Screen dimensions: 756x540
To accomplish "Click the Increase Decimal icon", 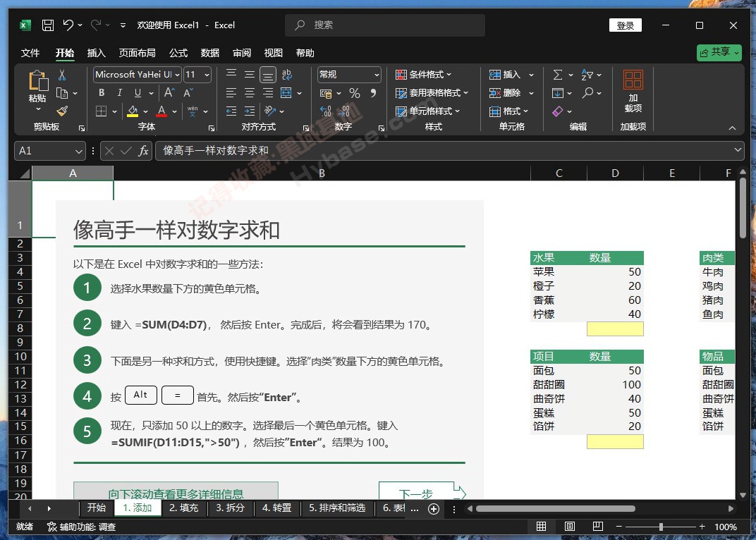I will point(326,111).
